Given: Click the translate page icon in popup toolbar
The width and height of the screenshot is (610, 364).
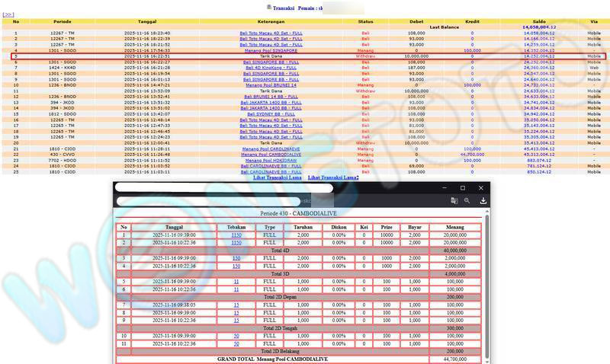Looking at the screenshot, I should 454,201.
